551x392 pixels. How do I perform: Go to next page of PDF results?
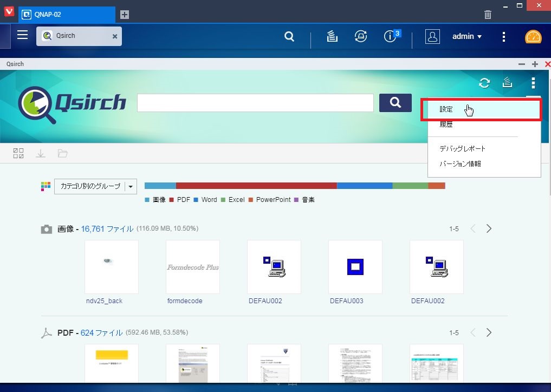tap(489, 332)
